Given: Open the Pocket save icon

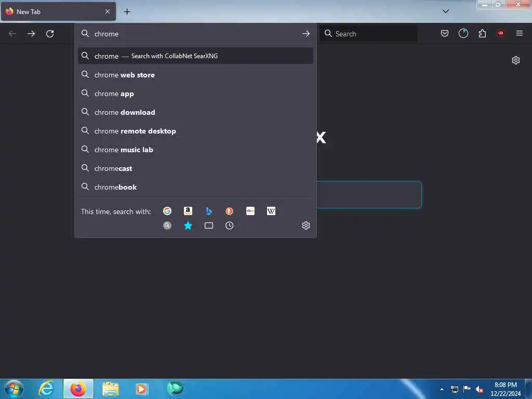Looking at the screenshot, I should (x=445, y=33).
